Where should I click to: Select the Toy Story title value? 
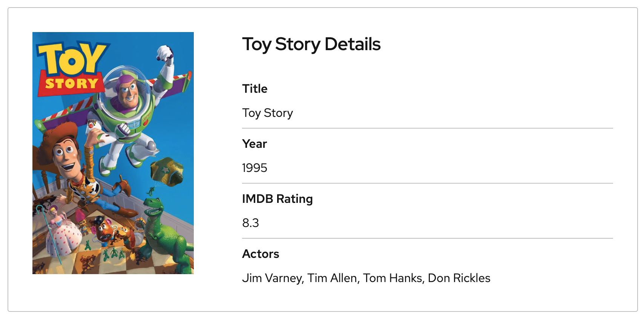267,113
